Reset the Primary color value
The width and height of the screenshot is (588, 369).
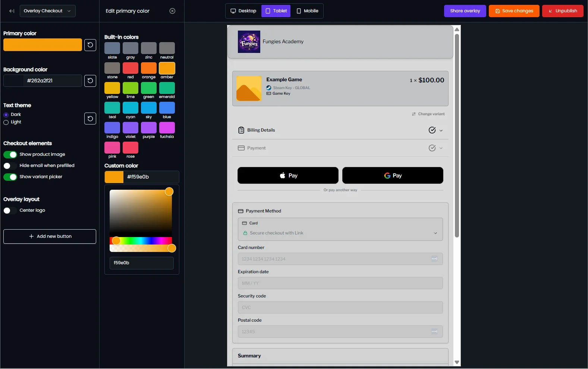click(90, 45)
